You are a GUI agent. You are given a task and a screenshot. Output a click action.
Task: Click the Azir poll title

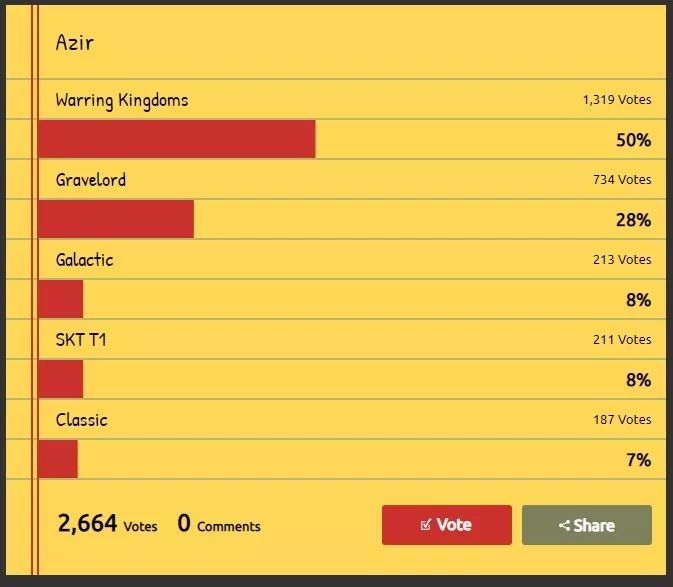(75, 43)
